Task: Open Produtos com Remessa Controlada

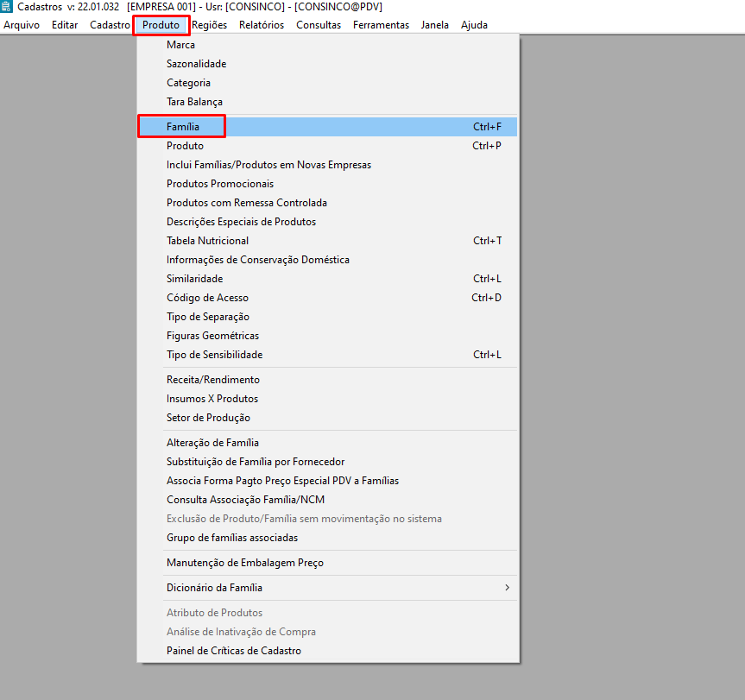Action: (x=327, y=203)
